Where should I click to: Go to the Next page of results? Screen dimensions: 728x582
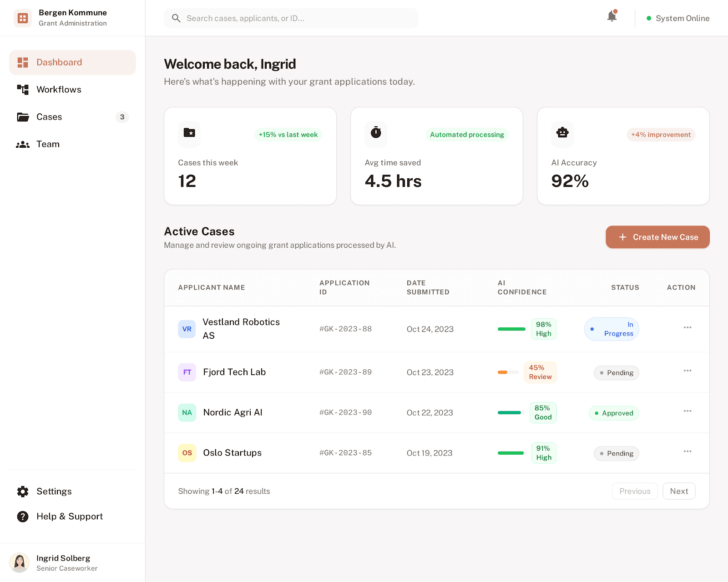click(678, 491)
